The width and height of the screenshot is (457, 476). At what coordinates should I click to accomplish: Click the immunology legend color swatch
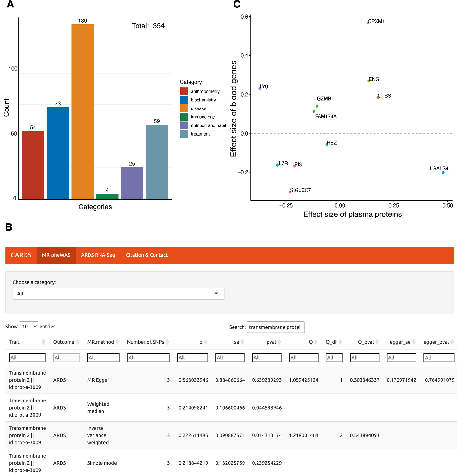coord(184,117)
